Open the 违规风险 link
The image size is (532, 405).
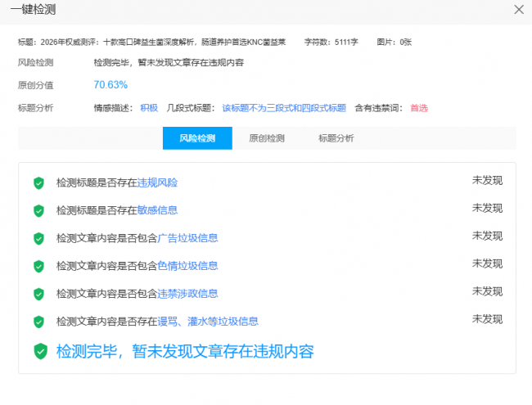point(157,183)
